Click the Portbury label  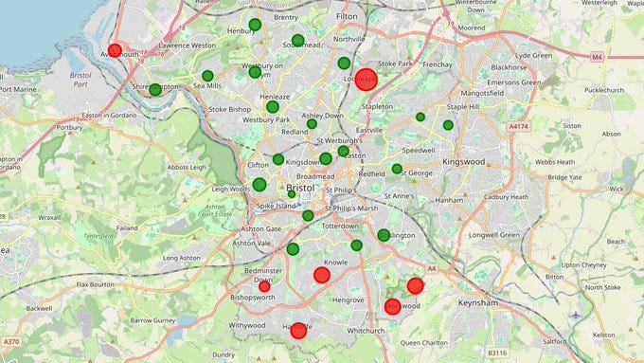click(69, 128)
